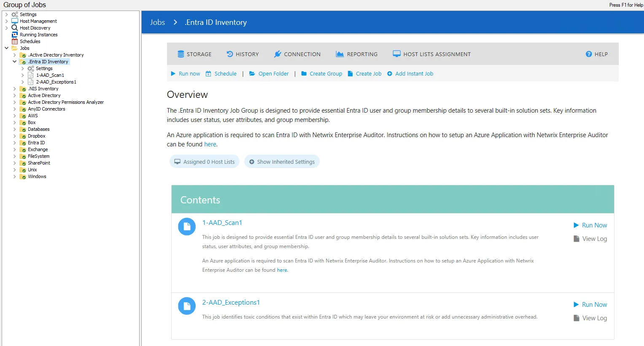Click Run Now for 1-AAD_Scan1
The image size is (644, 346).
[x=590, y=225]
